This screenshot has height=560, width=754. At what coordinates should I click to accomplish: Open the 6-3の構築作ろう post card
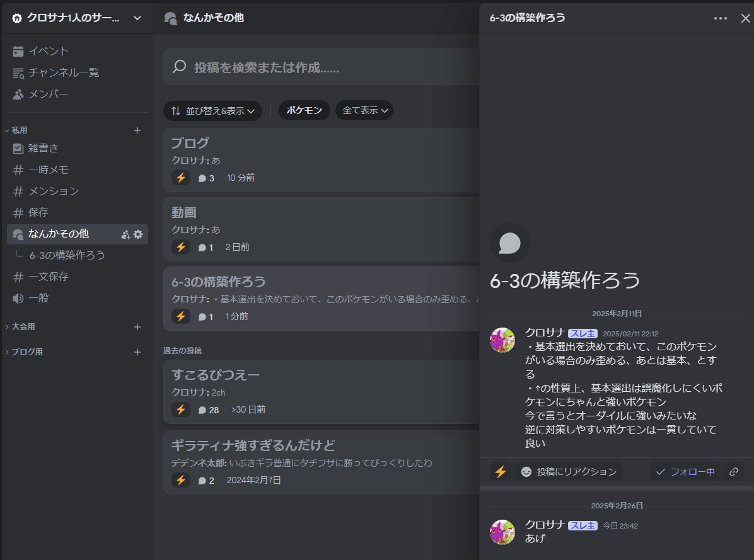tap(322, 299)
